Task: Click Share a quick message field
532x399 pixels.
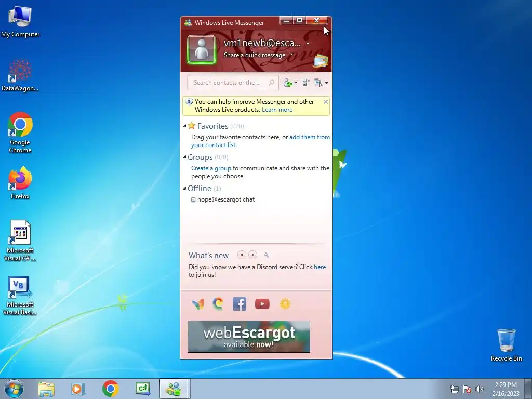Action: point(255,55)
